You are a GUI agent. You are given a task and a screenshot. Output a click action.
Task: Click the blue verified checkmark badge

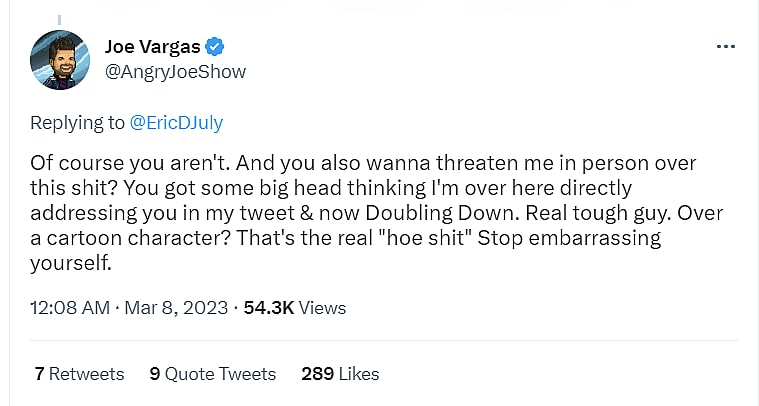pyautogui.click(x=214, y=46)
